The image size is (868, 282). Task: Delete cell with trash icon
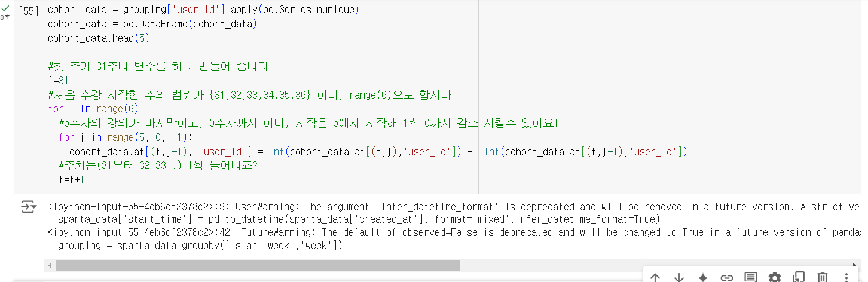coord(822,277)
